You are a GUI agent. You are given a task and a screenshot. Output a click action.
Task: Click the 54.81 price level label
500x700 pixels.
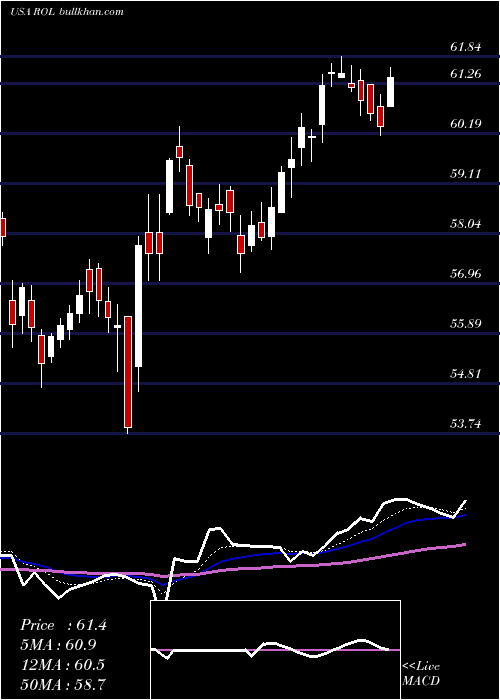point(466,374)
